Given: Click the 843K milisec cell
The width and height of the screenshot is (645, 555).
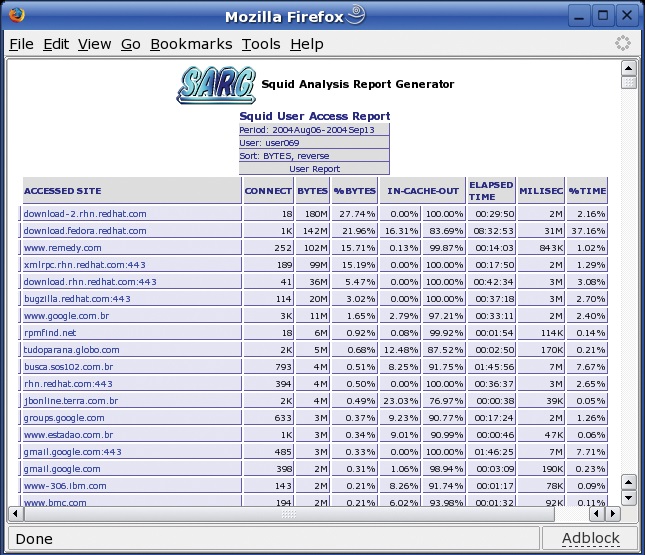Looking at the screenshot, I should coord(541,248).
